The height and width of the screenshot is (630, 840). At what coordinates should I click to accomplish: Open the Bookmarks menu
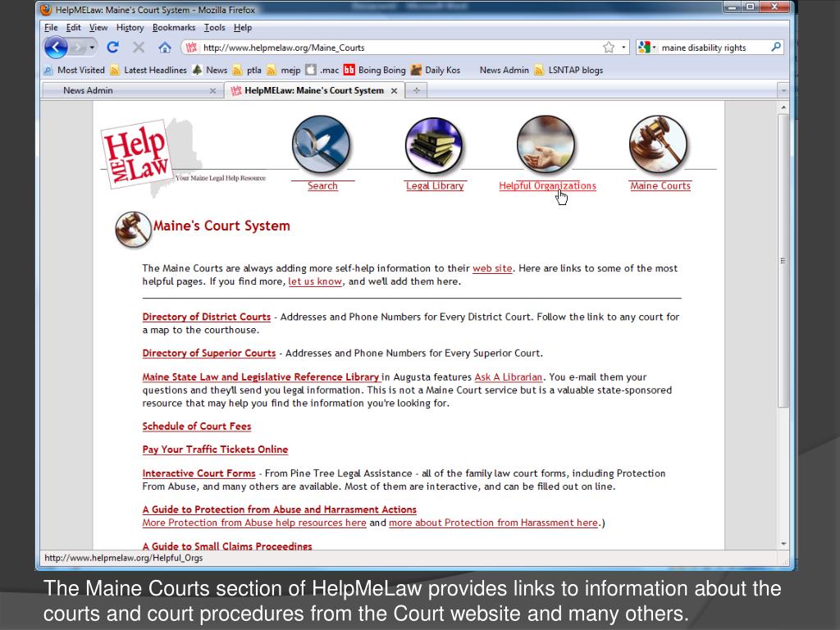pos(174,27)
